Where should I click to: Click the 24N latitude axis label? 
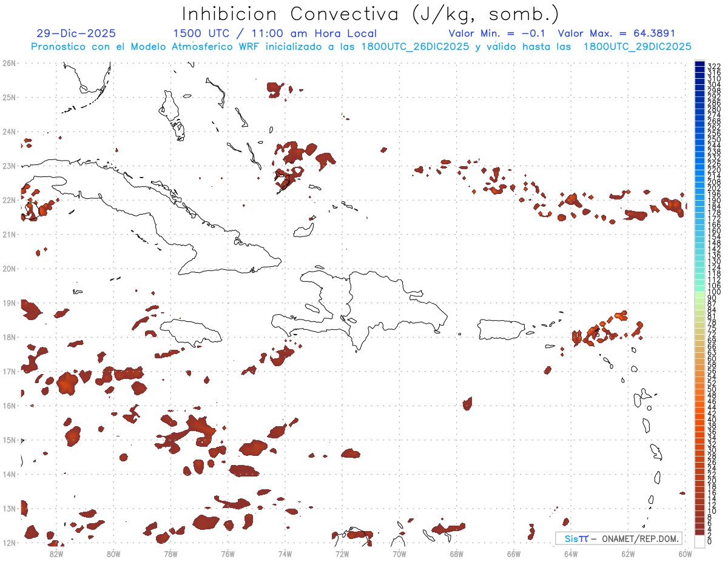click(x=8, y=132)
